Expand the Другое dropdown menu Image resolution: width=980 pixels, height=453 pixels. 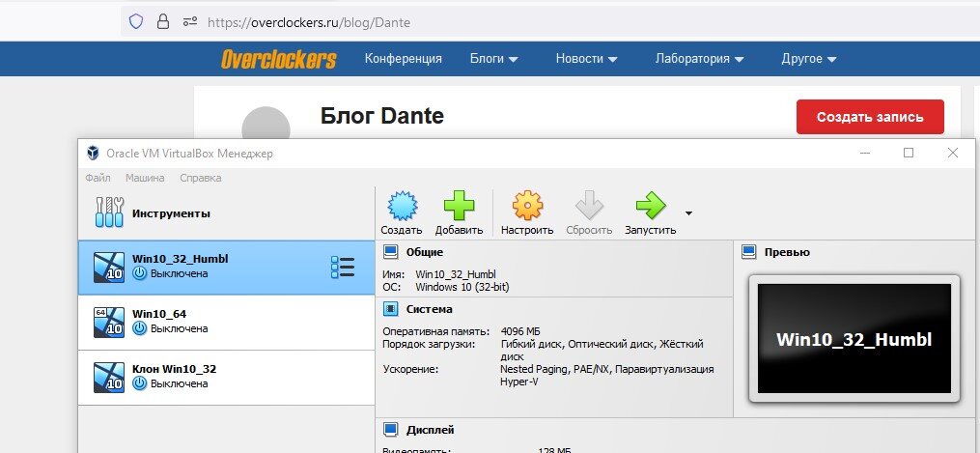[x=809, y=59]
